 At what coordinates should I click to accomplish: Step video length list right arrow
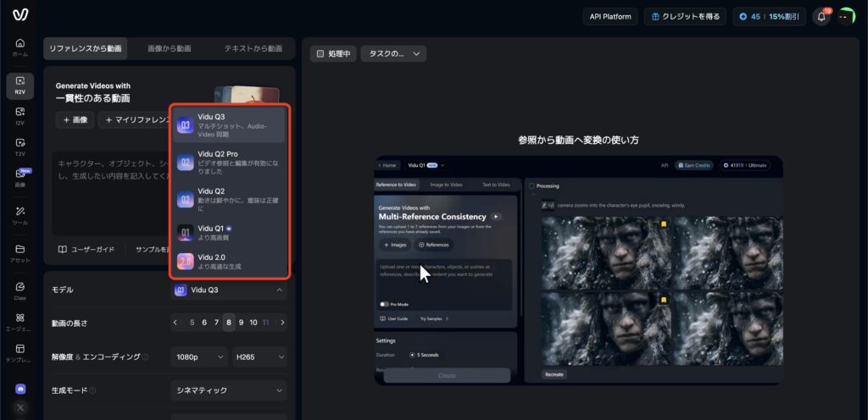[x=282, y=323]
